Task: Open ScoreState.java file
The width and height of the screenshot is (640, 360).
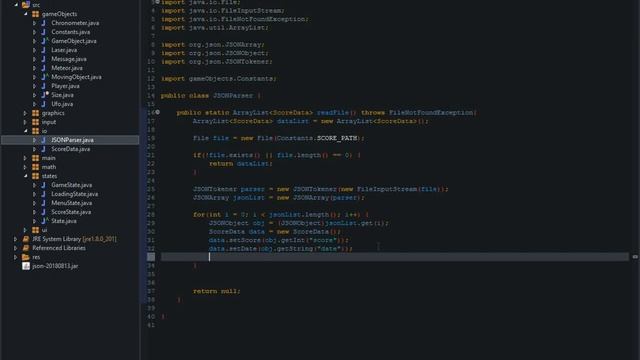Action: point(71,212)
